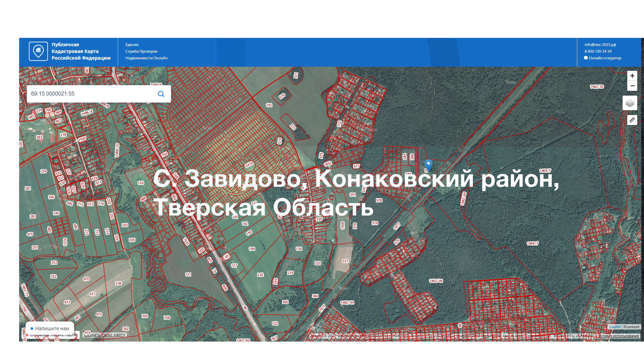Open the Напишите нам chat widget

(50, 328)
